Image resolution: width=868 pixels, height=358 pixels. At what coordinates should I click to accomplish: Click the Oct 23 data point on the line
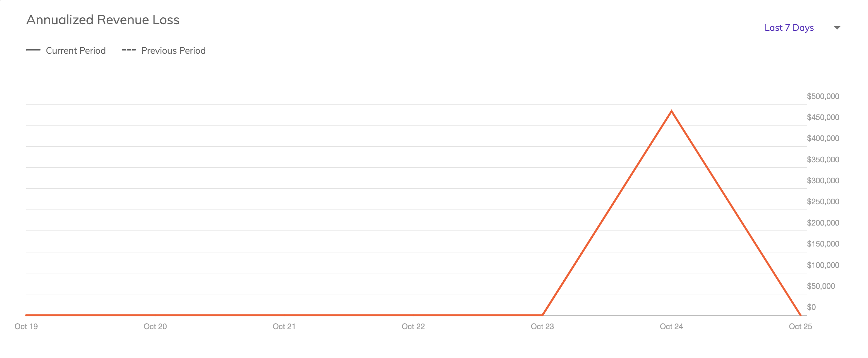coord(542,315)
